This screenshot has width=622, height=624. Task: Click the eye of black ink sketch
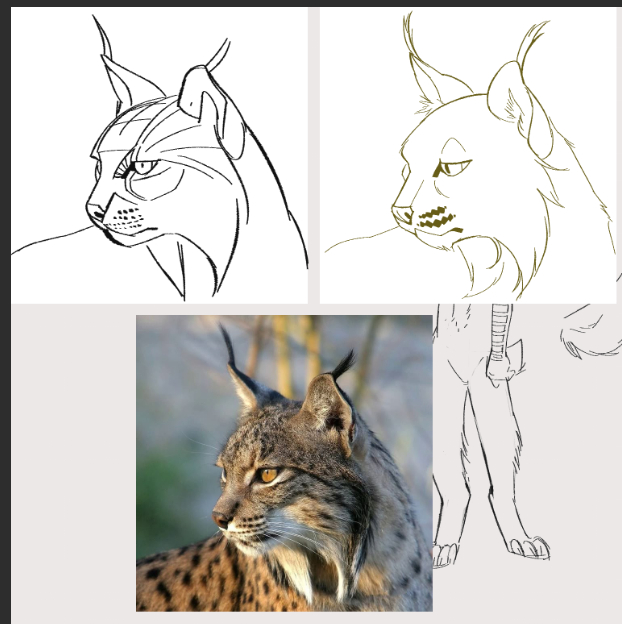143,167
